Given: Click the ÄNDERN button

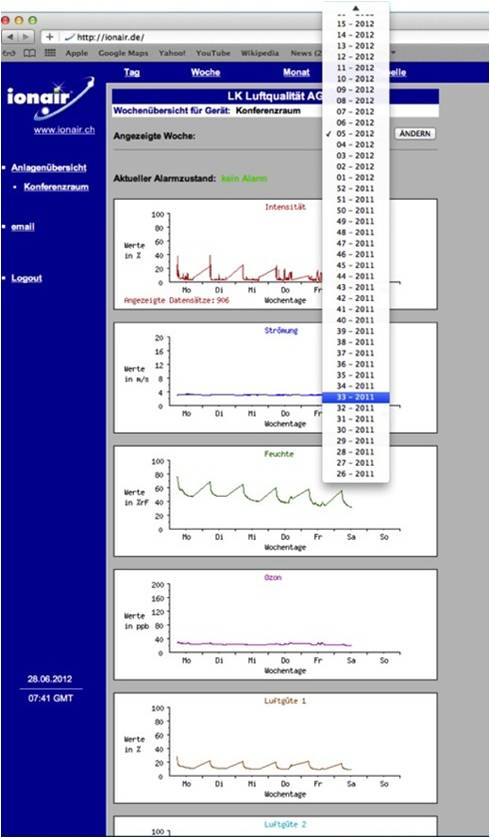Looking at the screenshot, I should 415,134.
